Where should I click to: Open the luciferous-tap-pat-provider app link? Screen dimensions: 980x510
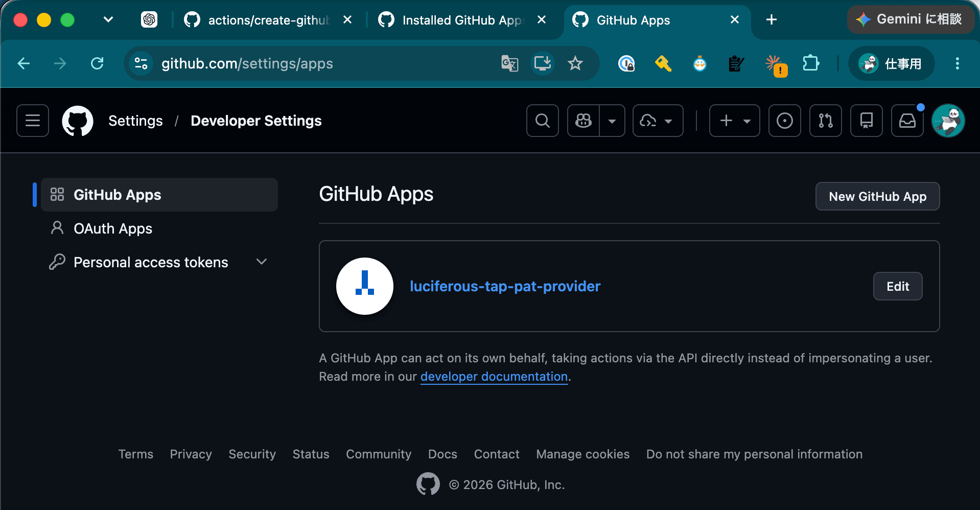pos(505,286)
